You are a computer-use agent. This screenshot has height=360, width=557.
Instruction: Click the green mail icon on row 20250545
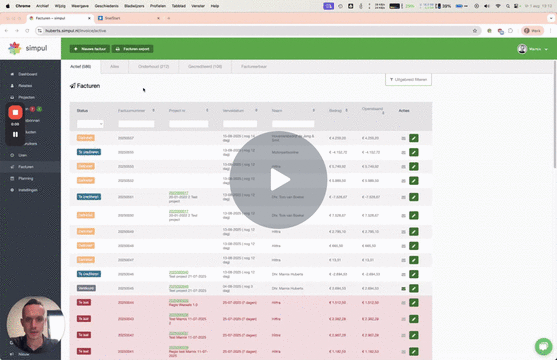pyautogui.click(x=403, y=289)
